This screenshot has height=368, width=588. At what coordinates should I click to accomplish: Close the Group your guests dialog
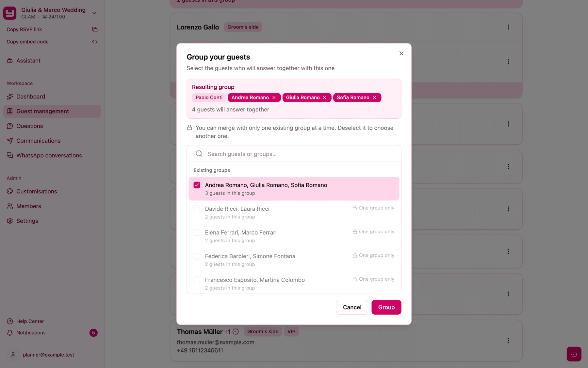point(401,53)
